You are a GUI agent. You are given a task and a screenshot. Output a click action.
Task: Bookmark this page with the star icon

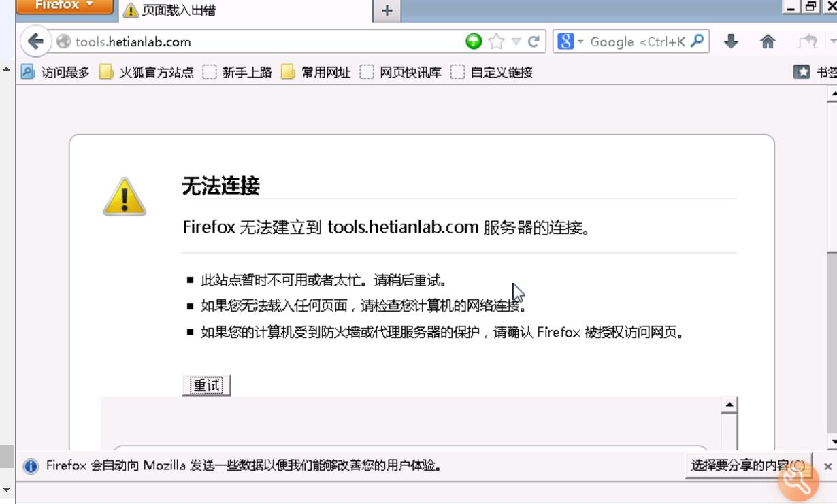coord(497,42)
